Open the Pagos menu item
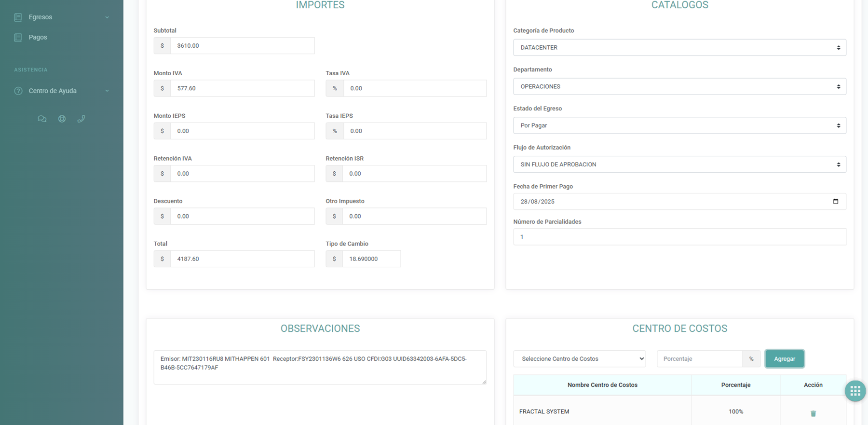 click(38, 37)
